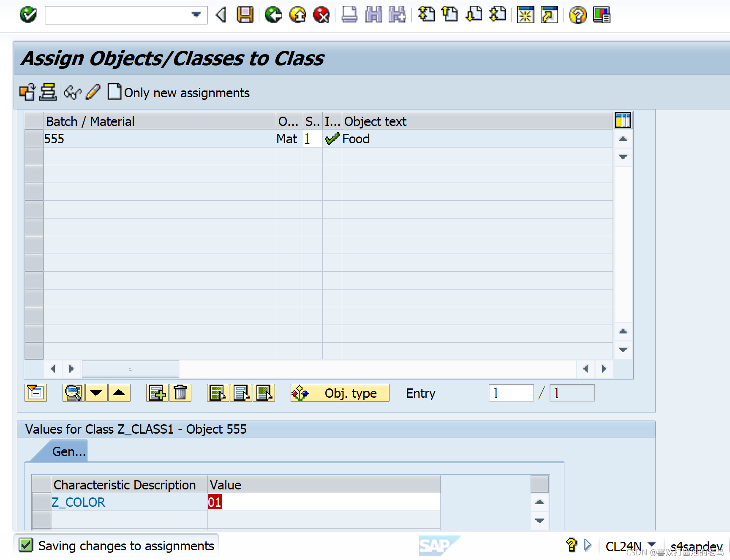Delete the selected row with trash icon
Viewport: 730px width, 560px height.
point(180,393)
